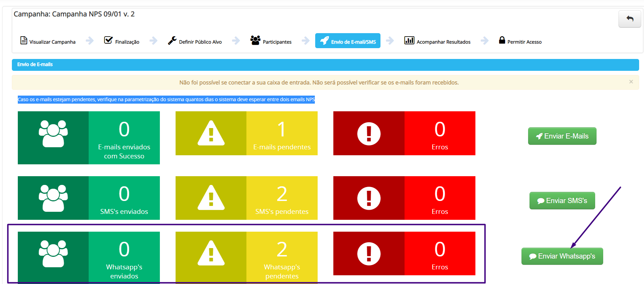
Task: Click the highlighted note about pending e-mails
Action: pyautogui.click(x=166, y=99)
